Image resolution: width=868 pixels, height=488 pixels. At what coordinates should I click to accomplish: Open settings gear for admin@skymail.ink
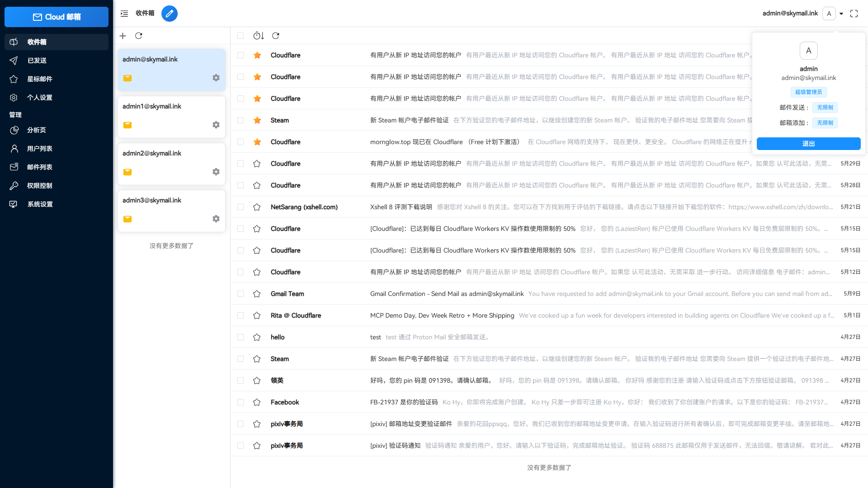tap(216, 78)
